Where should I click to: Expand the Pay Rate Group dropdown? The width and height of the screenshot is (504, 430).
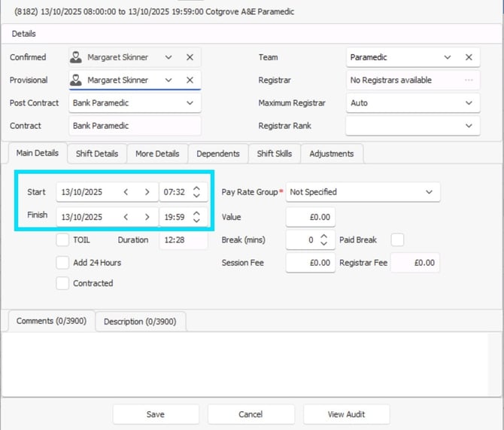tap(429, 192)
